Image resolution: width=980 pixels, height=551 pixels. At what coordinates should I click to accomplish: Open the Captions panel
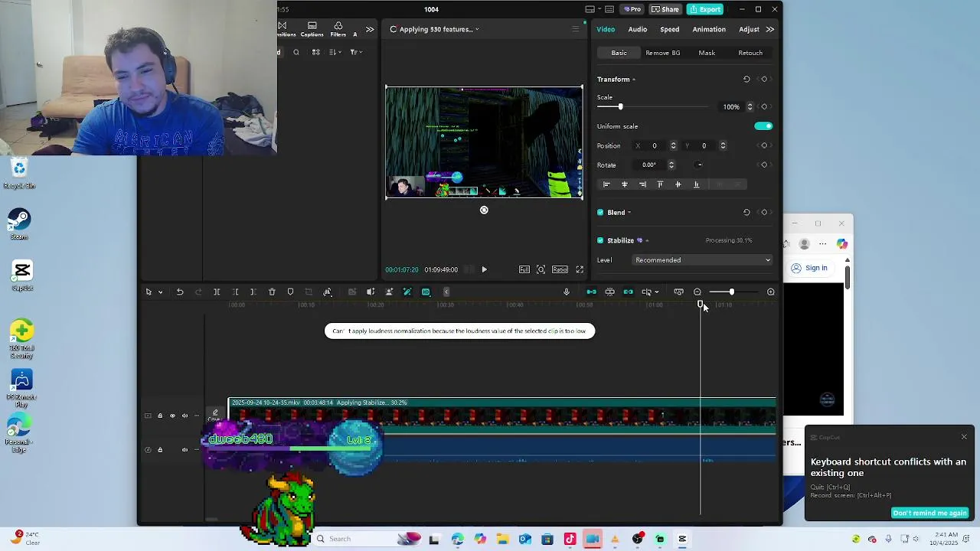click(x=312, y=30)
